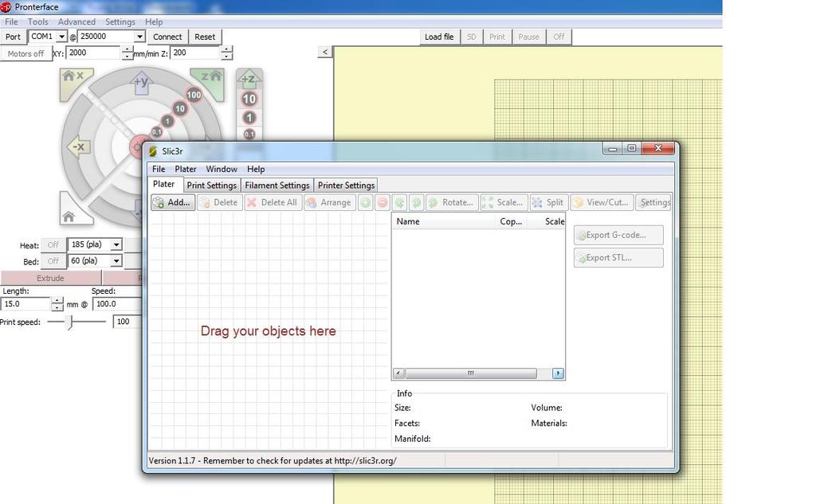The image size is (816, 504).
Task: Click Length 15.0 spinner arrows
Action: (57, 304)
